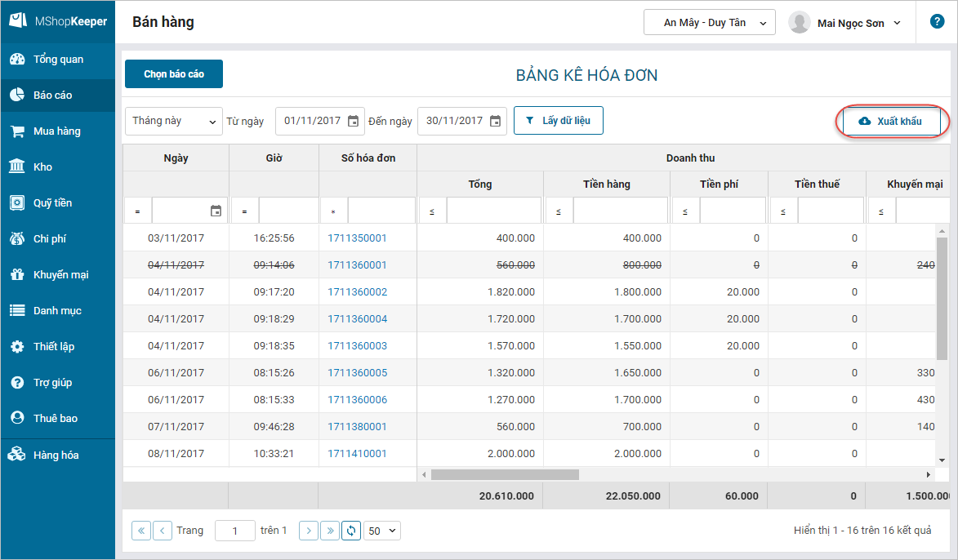Open calendar picker for Đến ngày
Screen dimensions: 958x560
click(x=495, y=121)
